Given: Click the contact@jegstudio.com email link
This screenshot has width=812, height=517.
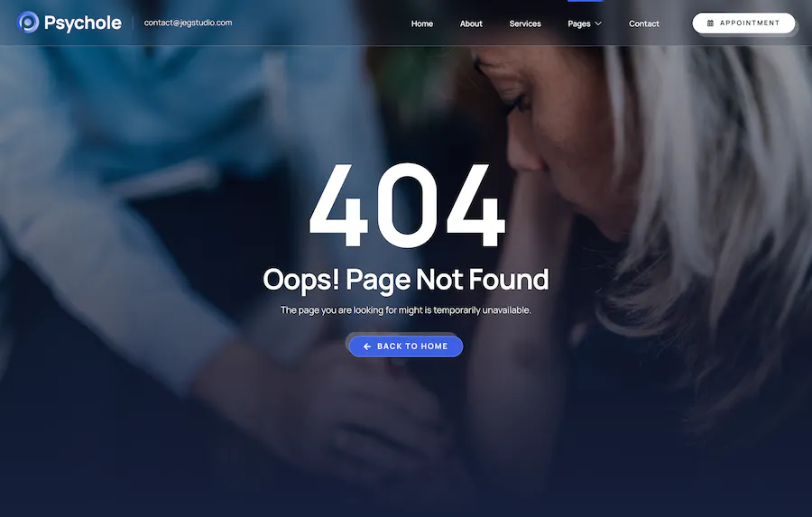Looking at the screenshot, I should point(188,23).
